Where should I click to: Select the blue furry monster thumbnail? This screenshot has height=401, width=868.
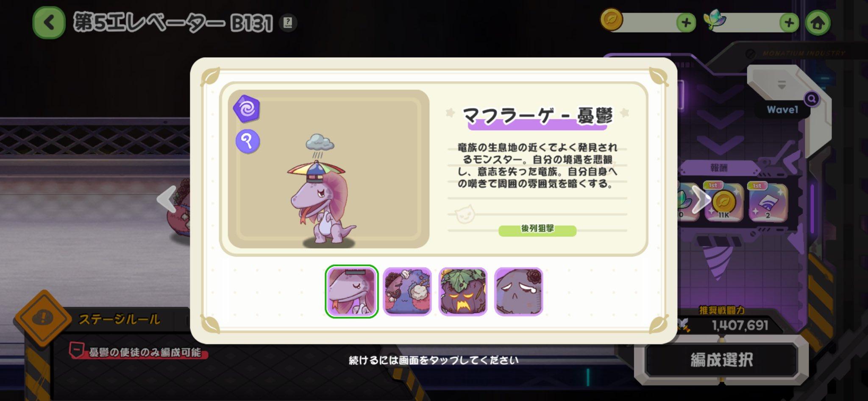coord(407,292)
